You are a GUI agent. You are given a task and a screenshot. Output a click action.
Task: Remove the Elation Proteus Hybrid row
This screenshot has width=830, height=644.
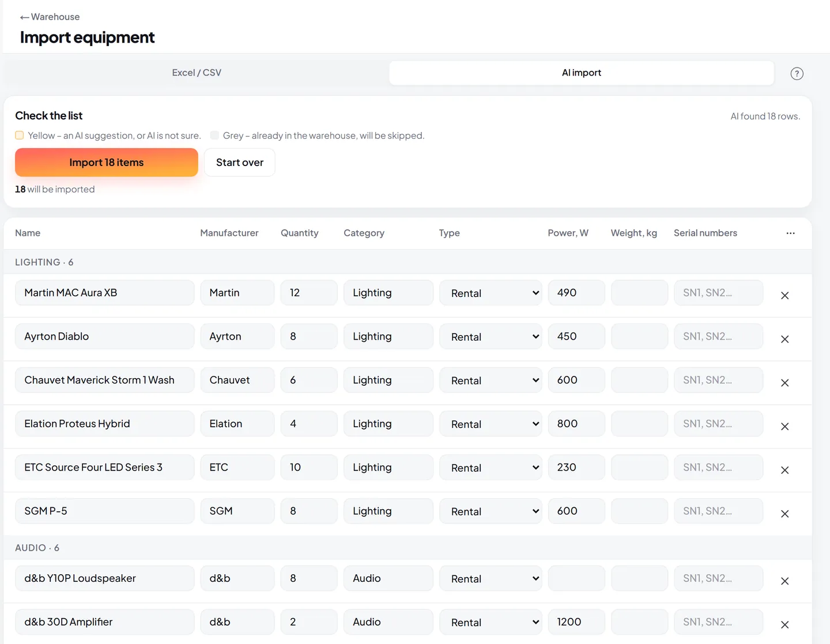pyautogui.click(x=784, y=427)
